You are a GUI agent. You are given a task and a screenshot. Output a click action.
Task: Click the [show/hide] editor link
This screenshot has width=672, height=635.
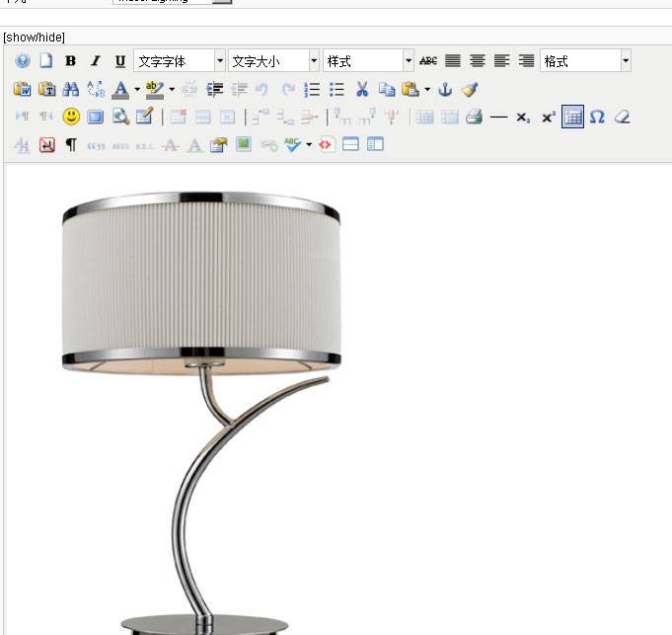[x=35, y=38]
